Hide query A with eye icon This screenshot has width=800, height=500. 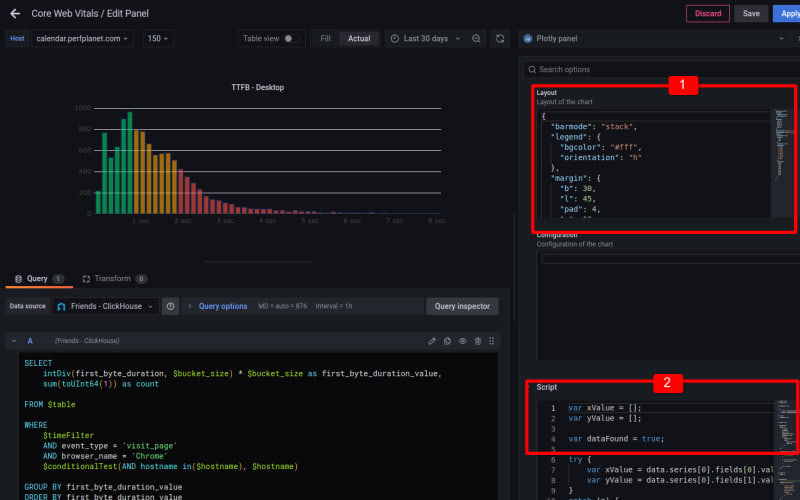point(462,341)
